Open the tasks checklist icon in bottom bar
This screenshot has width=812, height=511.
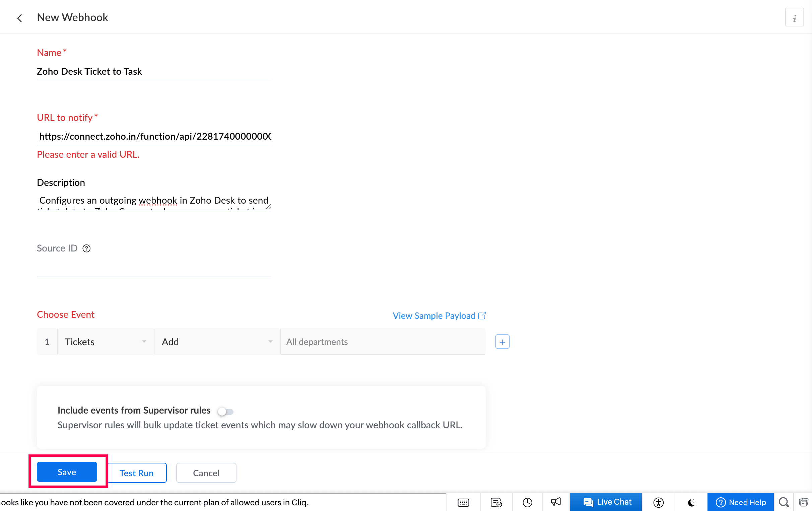(x=496, y=502)
